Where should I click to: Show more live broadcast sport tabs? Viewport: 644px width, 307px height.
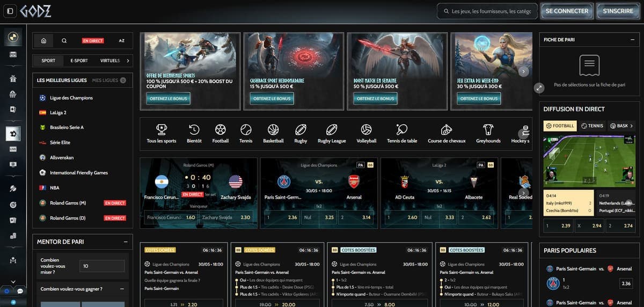(x=632, y=126)
